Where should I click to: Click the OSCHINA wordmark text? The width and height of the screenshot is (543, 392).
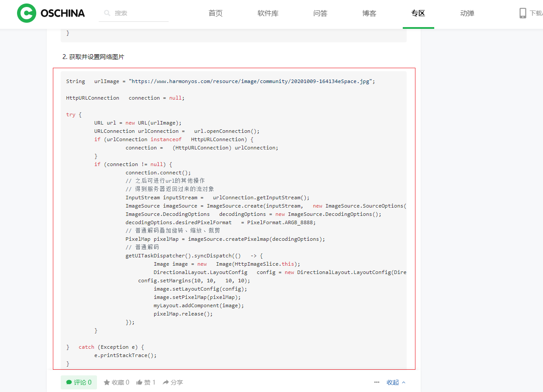[x=62, y=13]
